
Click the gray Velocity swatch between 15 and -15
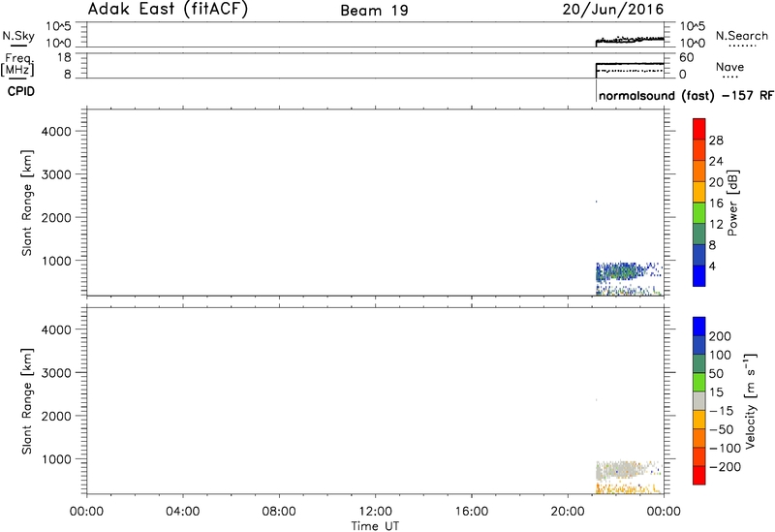coord(698,401)
